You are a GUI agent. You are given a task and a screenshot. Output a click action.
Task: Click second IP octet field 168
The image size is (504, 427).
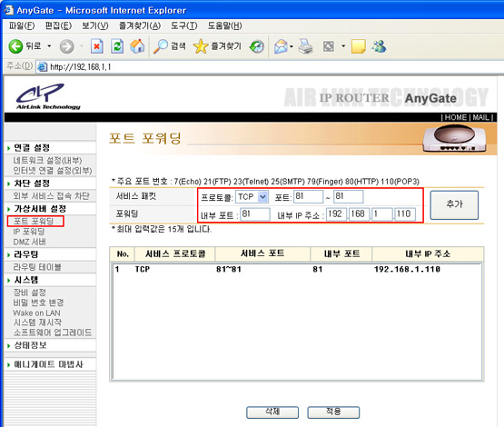[x=359, y=214]
